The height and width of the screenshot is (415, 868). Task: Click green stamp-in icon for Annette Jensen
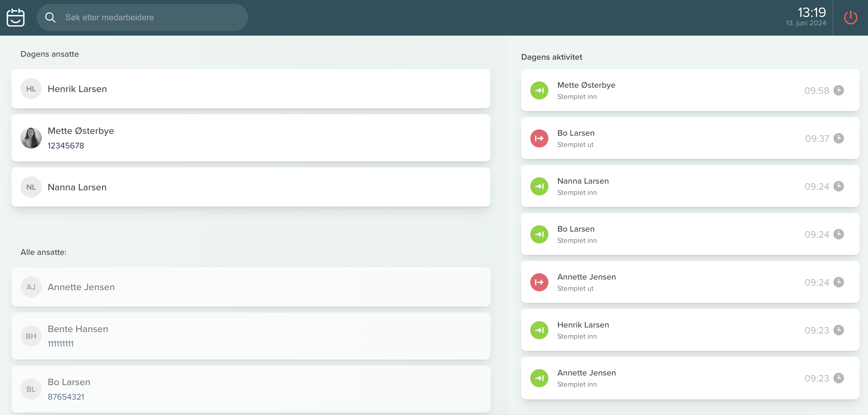coord(539,378)
